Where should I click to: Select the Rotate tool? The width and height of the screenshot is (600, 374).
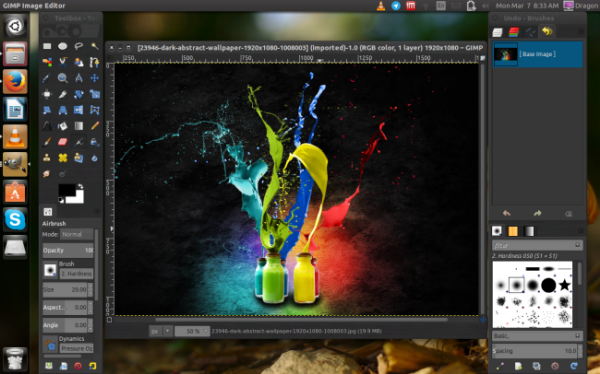[x=79, y=94]
